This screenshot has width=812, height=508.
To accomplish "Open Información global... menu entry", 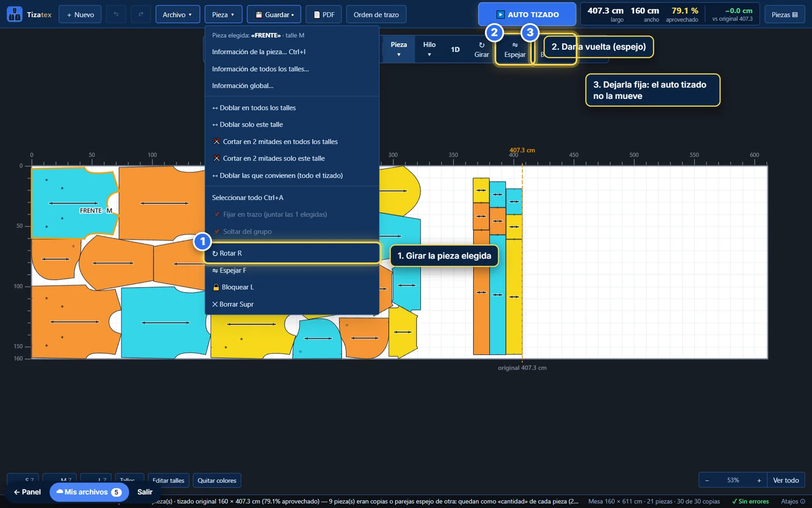I will coord(292,86).
